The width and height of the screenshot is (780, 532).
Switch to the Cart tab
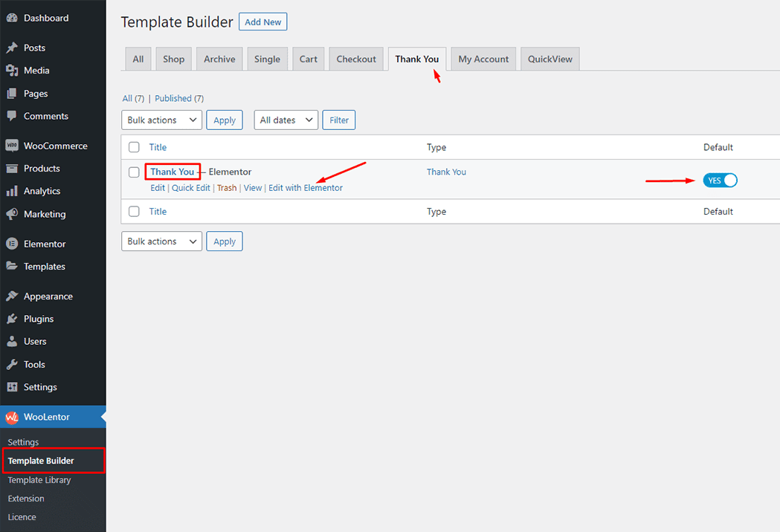pyautogui.click(x=309, y=59)
